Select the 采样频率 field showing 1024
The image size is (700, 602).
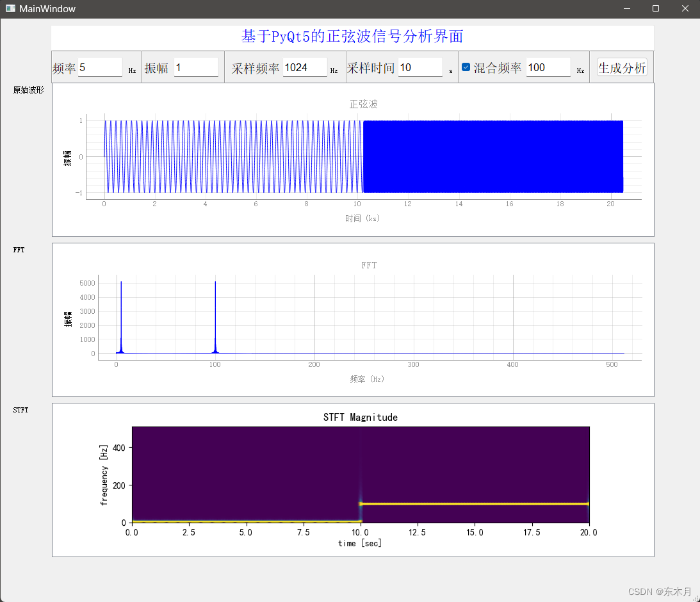click(x=306, y=67)
